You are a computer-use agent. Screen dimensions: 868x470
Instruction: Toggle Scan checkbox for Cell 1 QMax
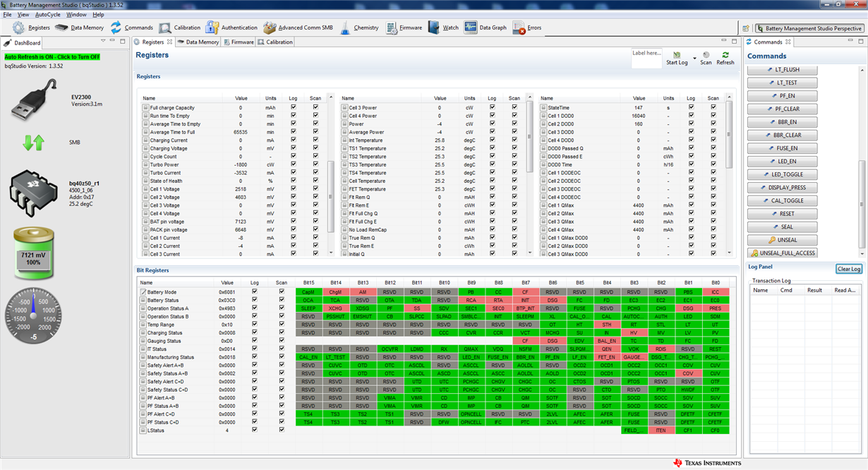[713, 205]
